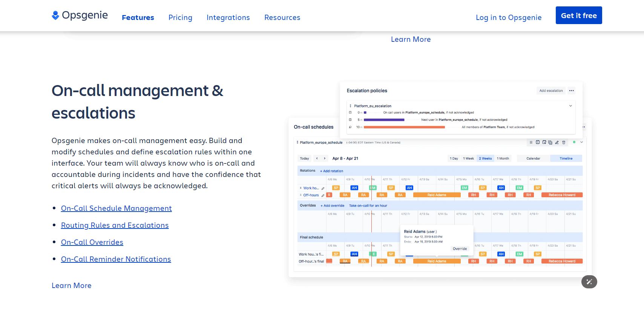The image size is (644, 320).
Task: Open On-Call Overrides link
Action: click(92, 242)
